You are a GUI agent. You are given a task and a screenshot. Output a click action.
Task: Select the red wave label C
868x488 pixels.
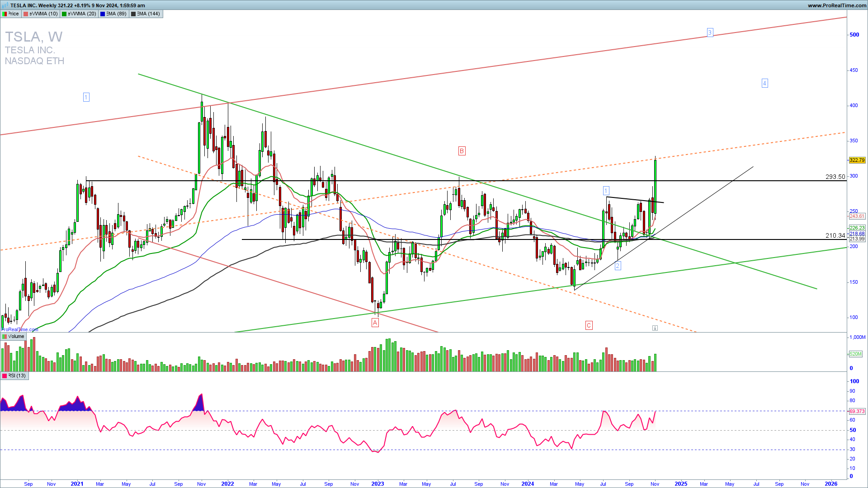589,325
